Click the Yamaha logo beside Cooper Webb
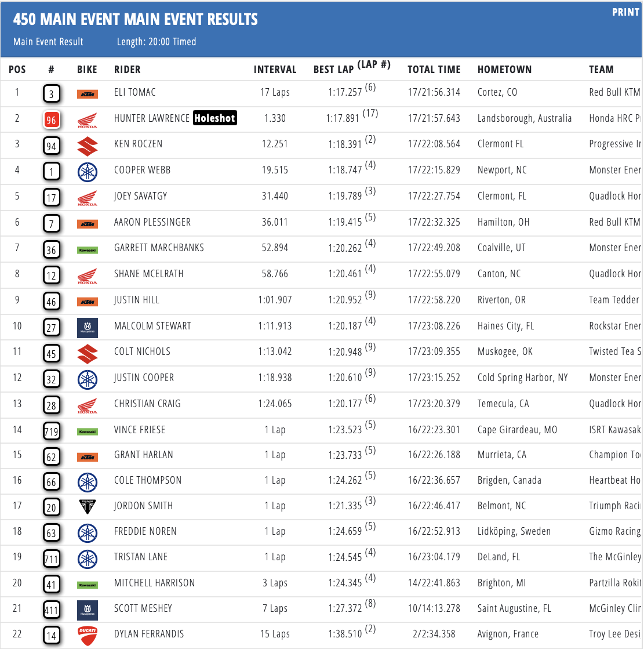This screenshot has height=649, width=644. point(88,171)
